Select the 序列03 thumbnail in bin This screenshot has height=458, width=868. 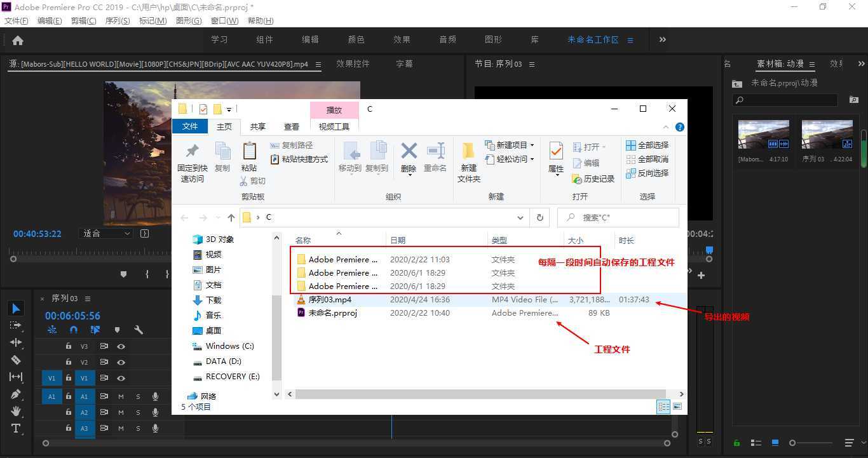coord(827,135)
